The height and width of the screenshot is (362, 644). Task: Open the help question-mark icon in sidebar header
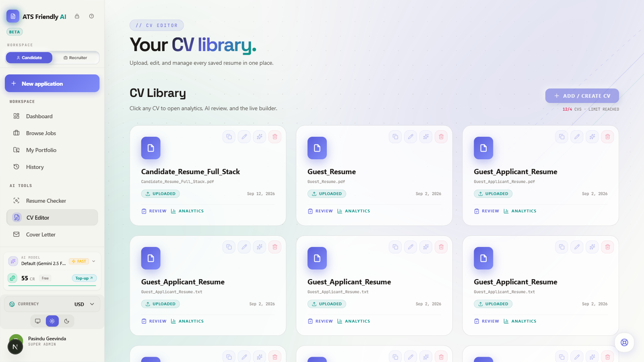[x=91, y=16]
